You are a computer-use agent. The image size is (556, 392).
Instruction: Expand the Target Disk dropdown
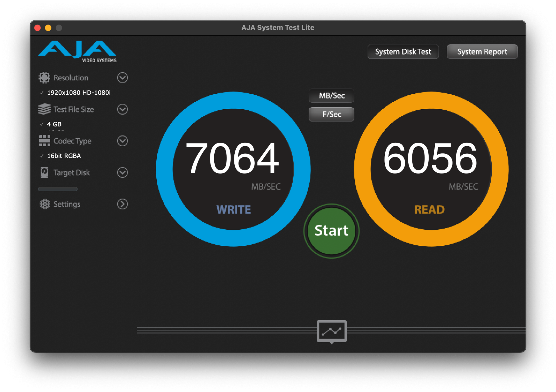pyautogui.click(x=122, y=173)
